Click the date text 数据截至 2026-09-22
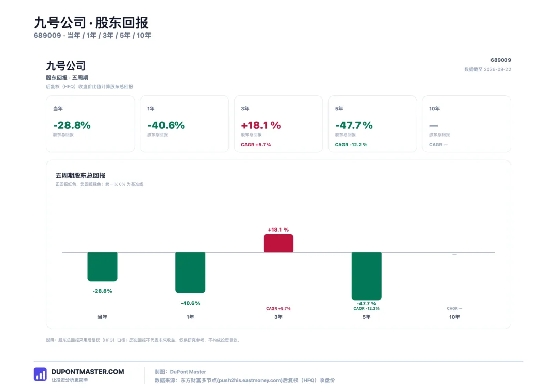Screen dimensions: 557x392 (x=487, y=69)
